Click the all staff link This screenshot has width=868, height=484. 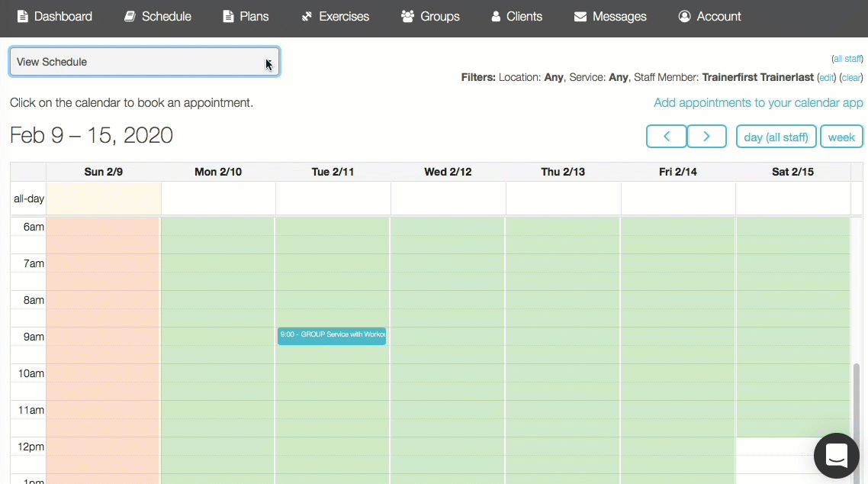[847, 59]
